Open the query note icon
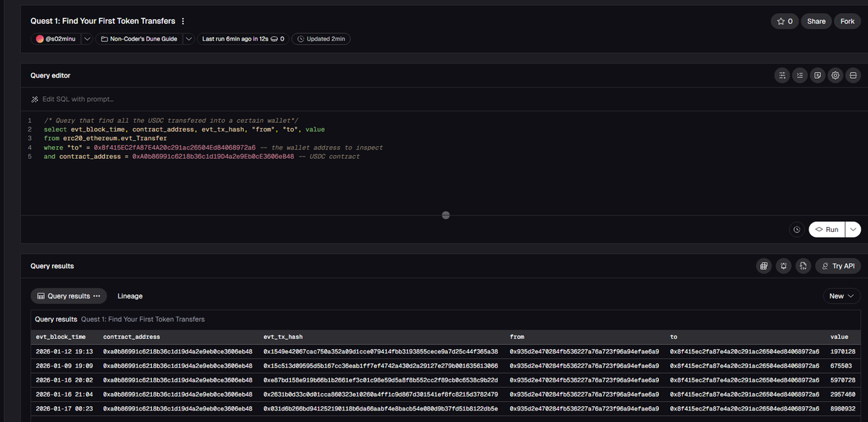Viewport: 868px width, 422px height. click(x=817, y=75)
